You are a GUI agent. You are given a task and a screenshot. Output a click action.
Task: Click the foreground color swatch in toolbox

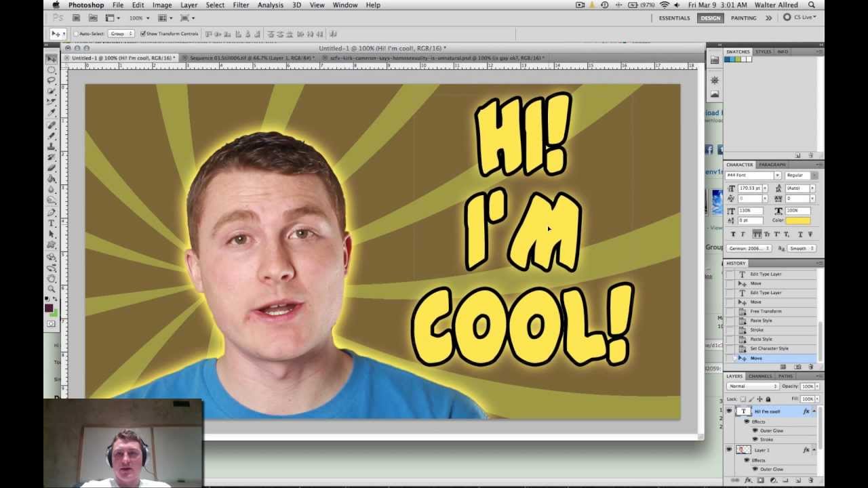click(x=49, y=308)
